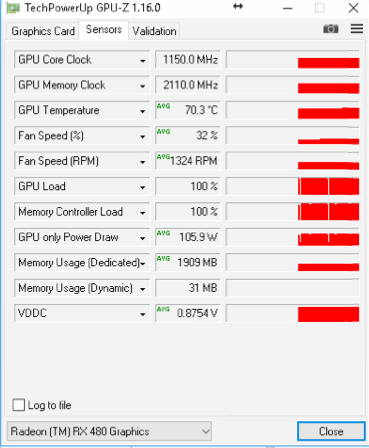Viewport: 369px width, 448px height.
Task: Expand the VDDC sensor dropdown
Action: click(143, 314)
